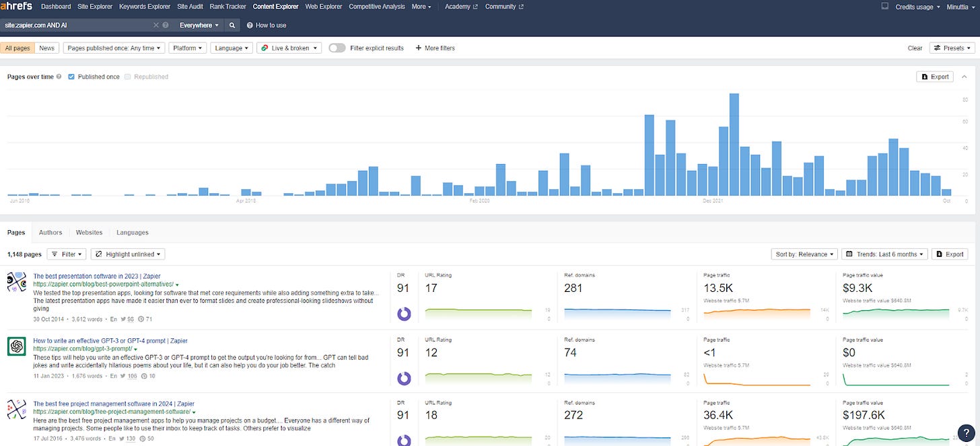The height and width of the screenshot is (446, 980).
Task: Open thumbnail of free project management result
Action: 17,409
